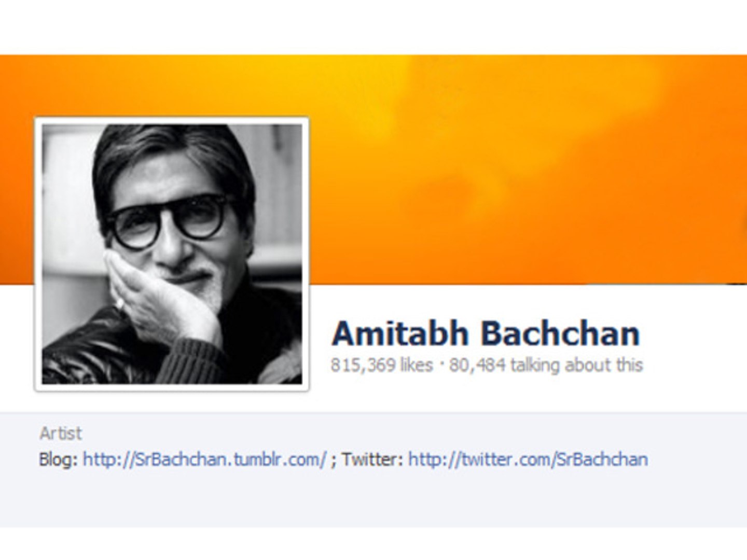Open the black-and-white profile picture

click(172, 254)
